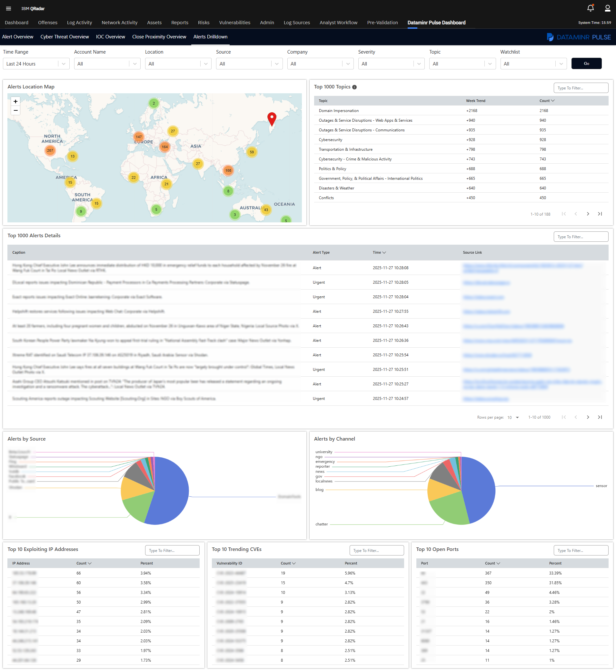The width and height of the screenshot is (616, 672).
Task: Click the 164 cluster on the map
Action: coord(165,147)
